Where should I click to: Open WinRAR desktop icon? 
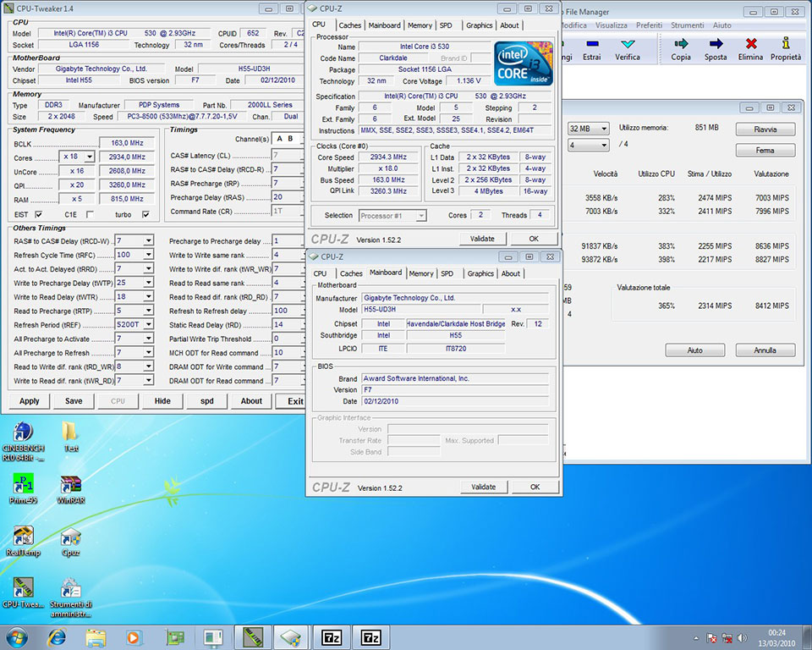[x=70, y=490]
